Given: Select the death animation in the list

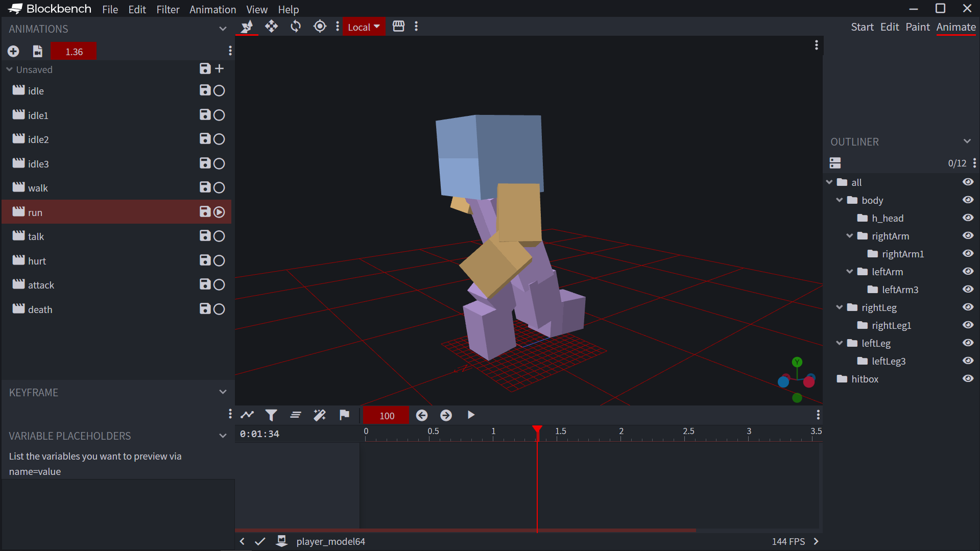Looking at the screenshot, I should (x=40, y=309).
